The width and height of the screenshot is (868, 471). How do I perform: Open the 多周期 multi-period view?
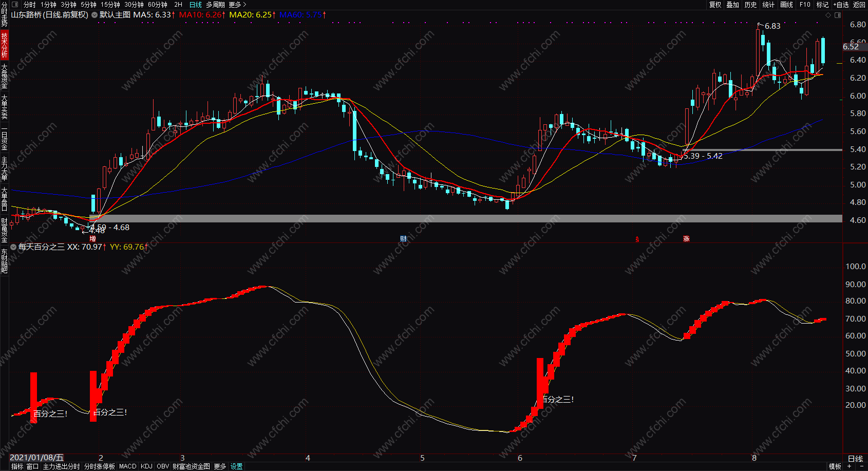(215, 5)
